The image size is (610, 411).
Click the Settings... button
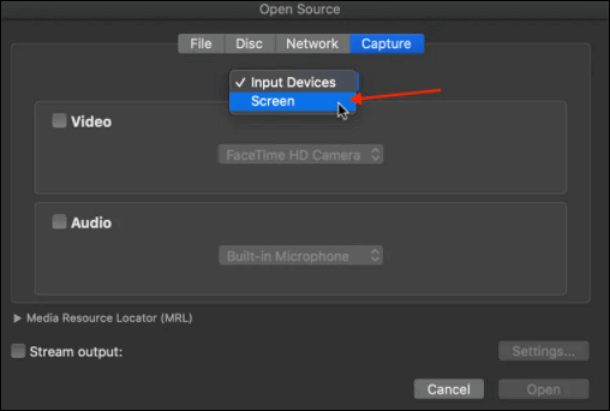click(543, 352)
